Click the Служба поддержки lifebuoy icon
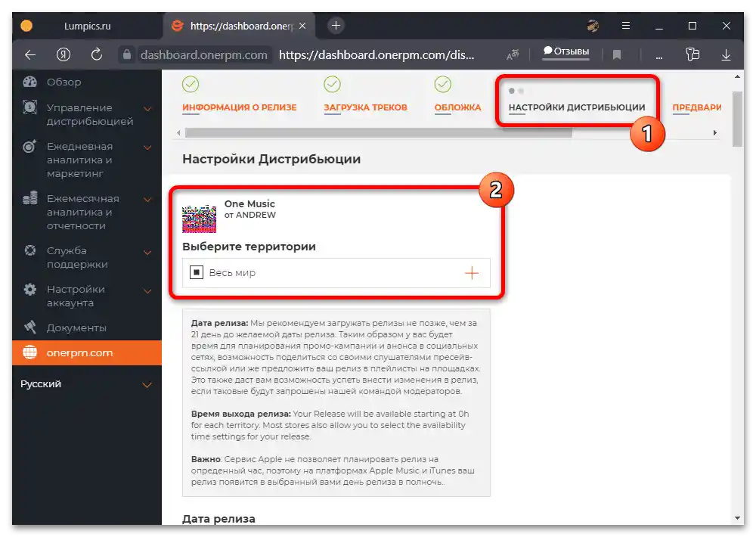756x537 pixels. pyautogui.click(x=30, y=250)
